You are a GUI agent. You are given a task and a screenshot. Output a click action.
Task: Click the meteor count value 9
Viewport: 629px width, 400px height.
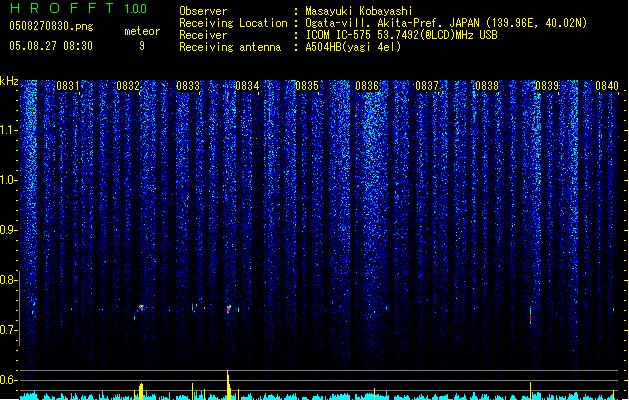tap(142, 46)
